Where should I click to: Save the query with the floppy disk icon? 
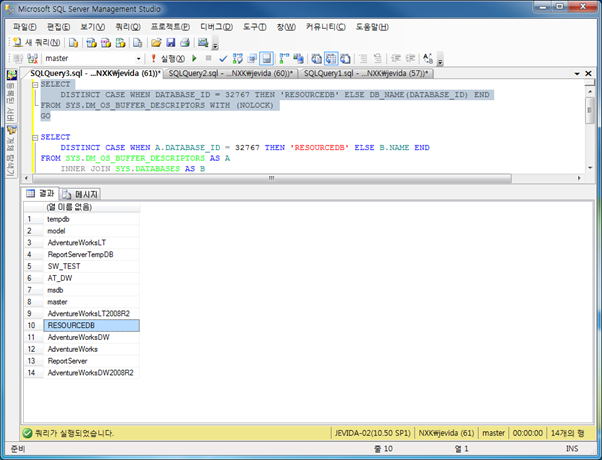[x=170, y=43]
